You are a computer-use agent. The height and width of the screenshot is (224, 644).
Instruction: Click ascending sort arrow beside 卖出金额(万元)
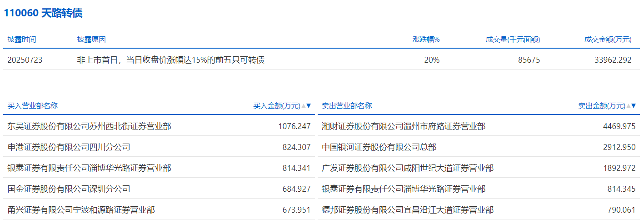(629, 106)
